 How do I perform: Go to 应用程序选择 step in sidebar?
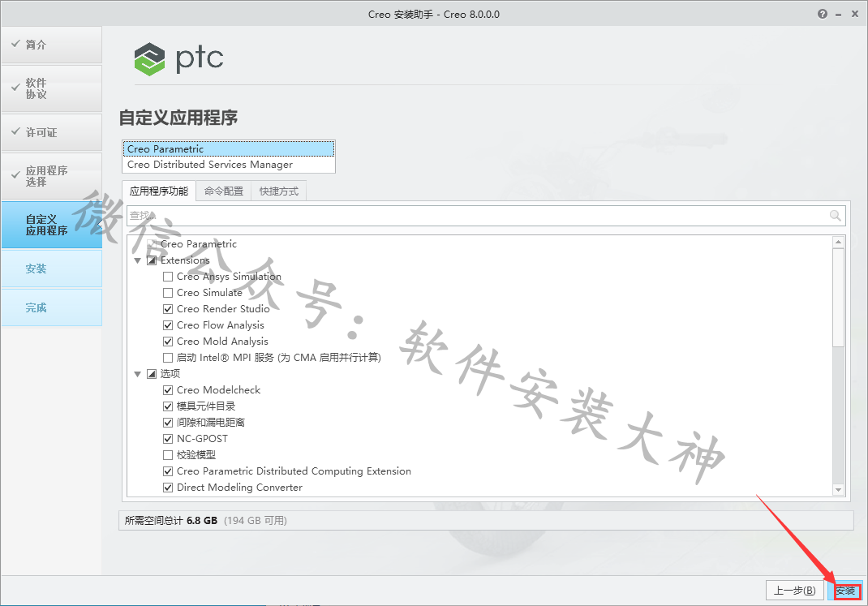(51, 176)
